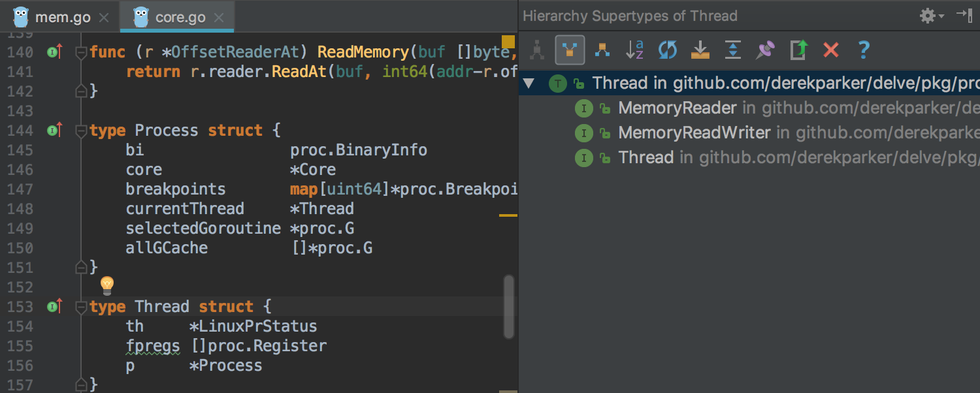Viewport: 980px width, 393px height.
Task: Click the yellow inspection status square in editor
Action: pyautogui.click(x=508, y=42)
